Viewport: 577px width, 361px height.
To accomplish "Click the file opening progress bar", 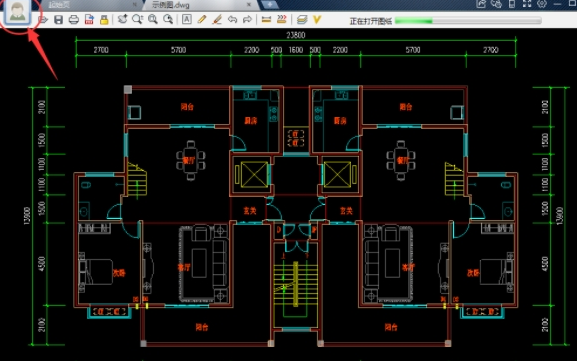I will pyautogui.click(x=468, y=21).
